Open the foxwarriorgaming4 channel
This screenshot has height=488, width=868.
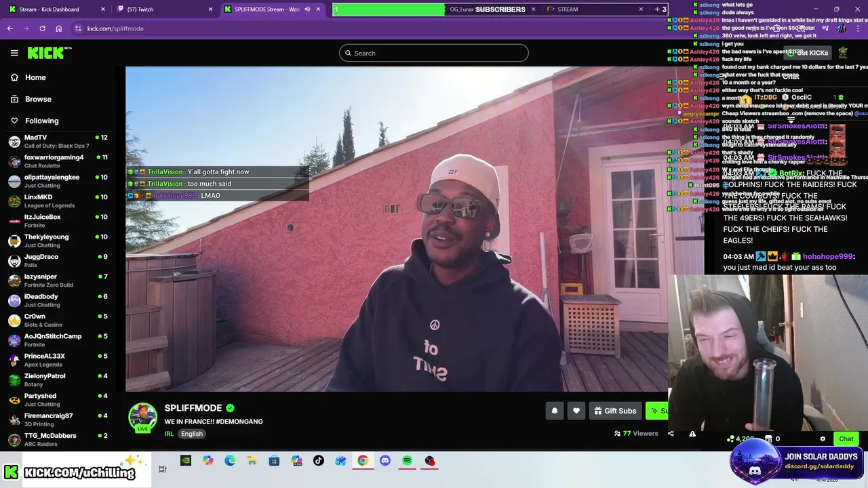58,161
